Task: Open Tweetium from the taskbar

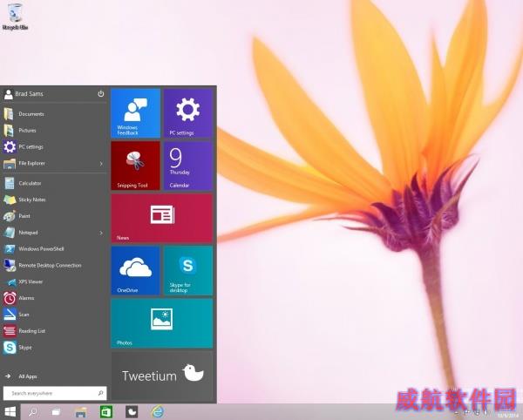Action: (132, 412)
